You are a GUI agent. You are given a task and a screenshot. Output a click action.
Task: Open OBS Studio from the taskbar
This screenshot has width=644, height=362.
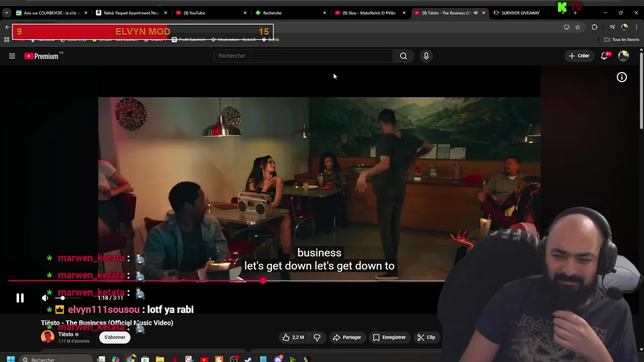click(234, 359)
